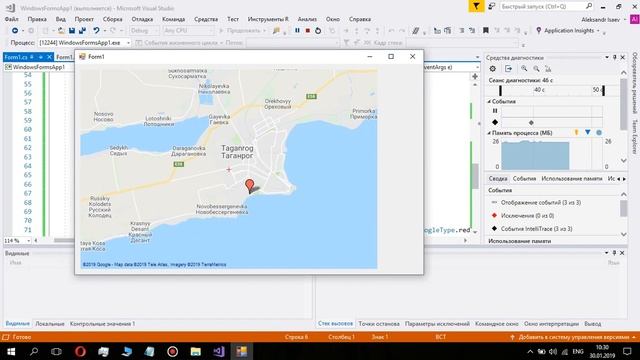Screen dimensions: 640x360
Task: Open the Application Insights dropdown arrow
Action: [x=598, y=31]
